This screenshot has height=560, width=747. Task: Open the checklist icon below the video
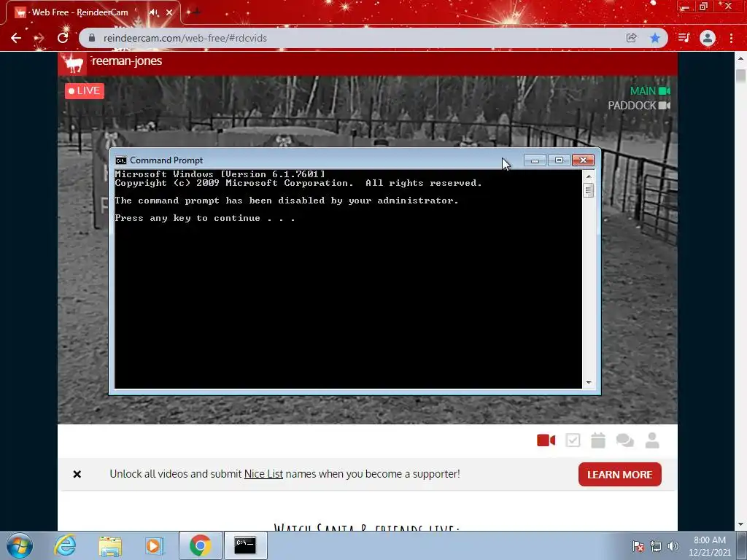(573, 440)
